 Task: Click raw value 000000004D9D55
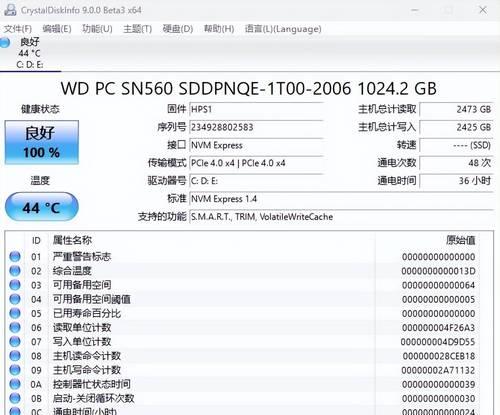point(438,342)
